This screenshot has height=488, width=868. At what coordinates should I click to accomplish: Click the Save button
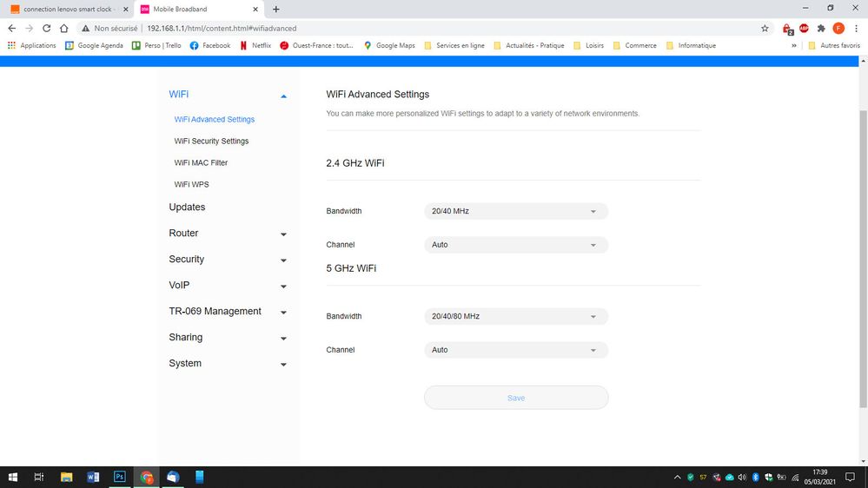point(515,398)
